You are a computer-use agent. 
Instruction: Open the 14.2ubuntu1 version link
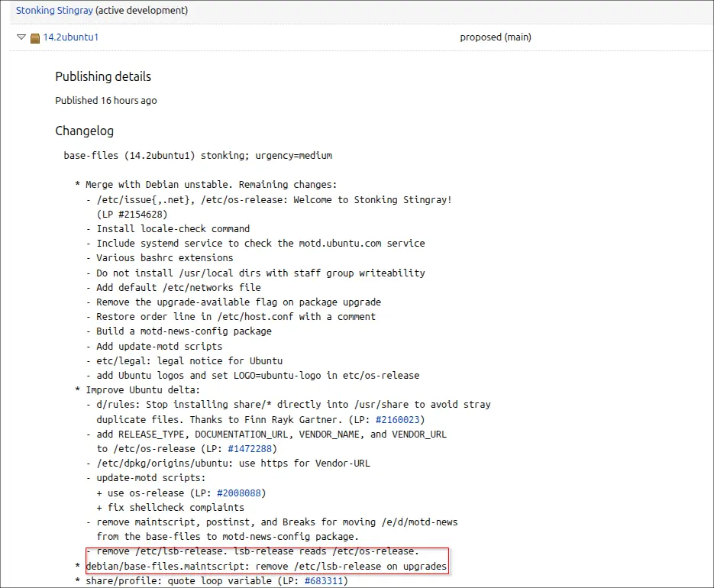click(70, 37)
